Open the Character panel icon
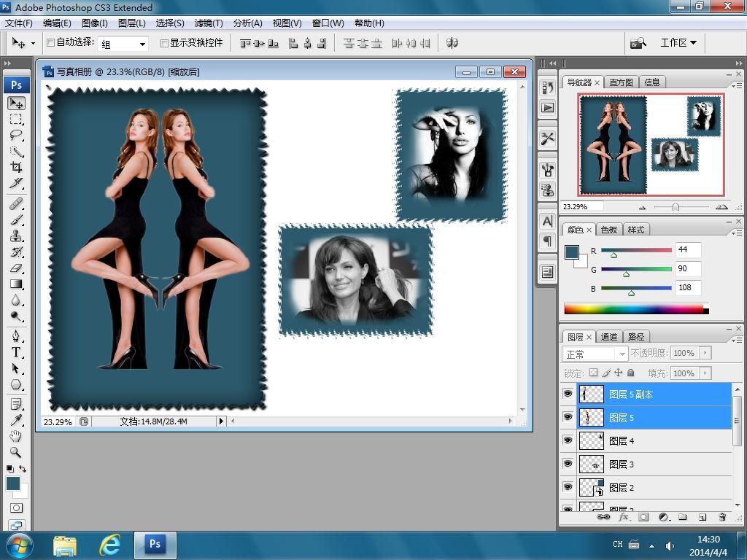 click(x=547, y=221)
